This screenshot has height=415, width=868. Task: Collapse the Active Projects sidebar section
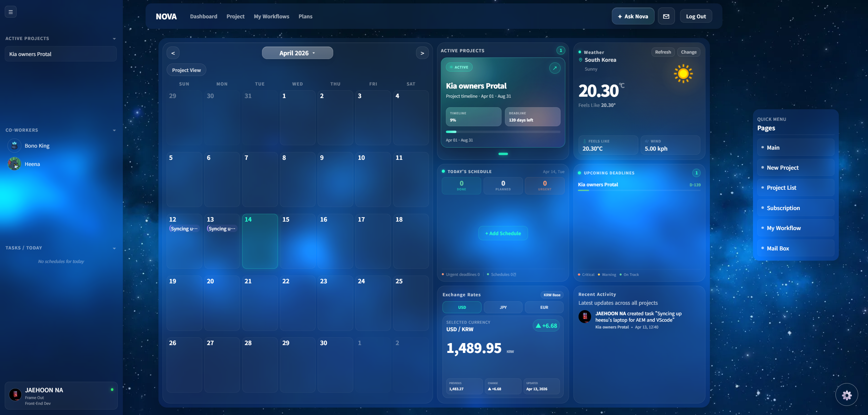pyautogui.click(x=114, y=39)
